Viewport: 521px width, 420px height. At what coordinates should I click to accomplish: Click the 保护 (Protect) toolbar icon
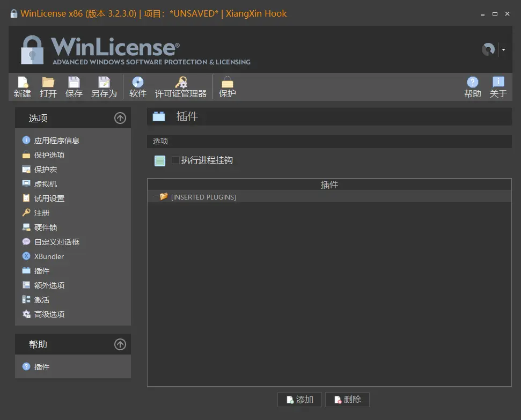[x=228, y=87]
